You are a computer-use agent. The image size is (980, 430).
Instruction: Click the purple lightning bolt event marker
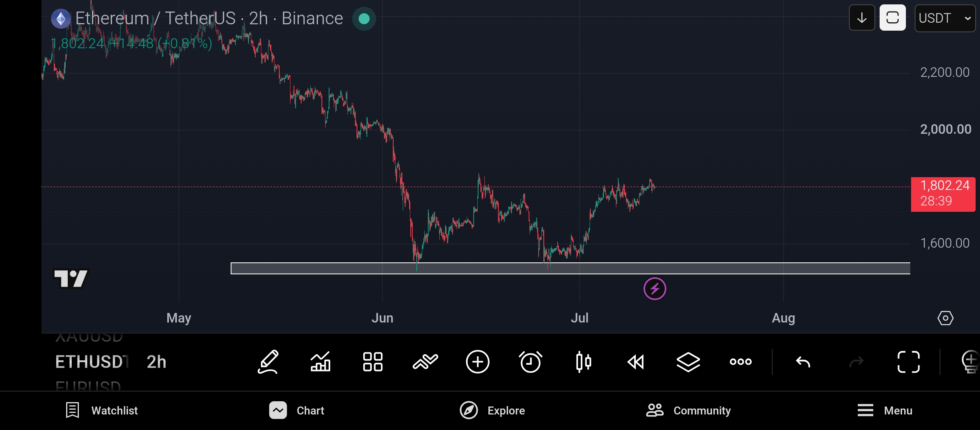tap(655, 289)
